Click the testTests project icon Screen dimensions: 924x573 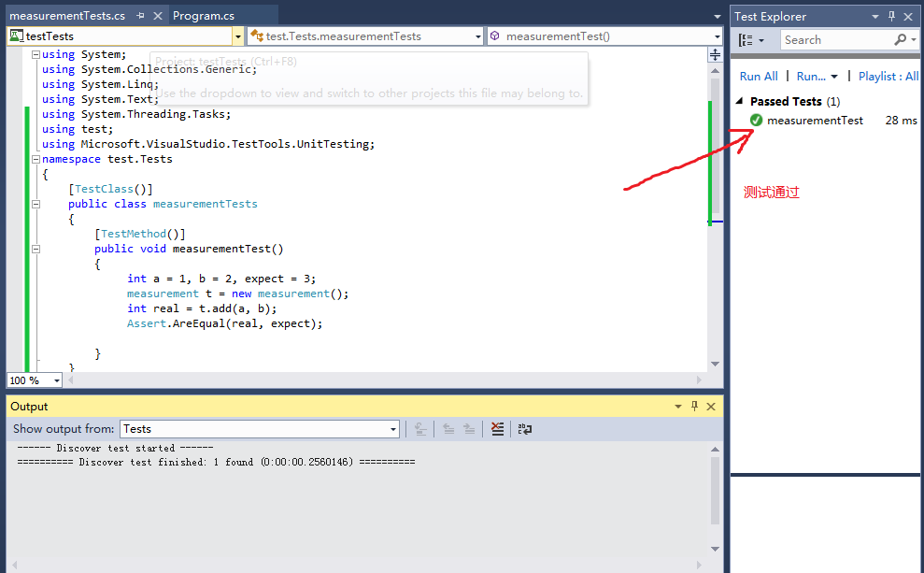(17, 36)
